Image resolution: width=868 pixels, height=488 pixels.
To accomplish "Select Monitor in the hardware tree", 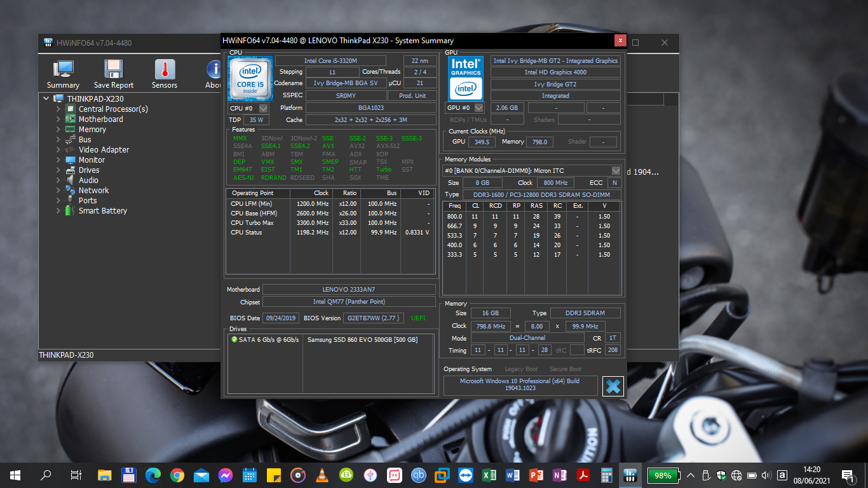I will click(92, 159).
